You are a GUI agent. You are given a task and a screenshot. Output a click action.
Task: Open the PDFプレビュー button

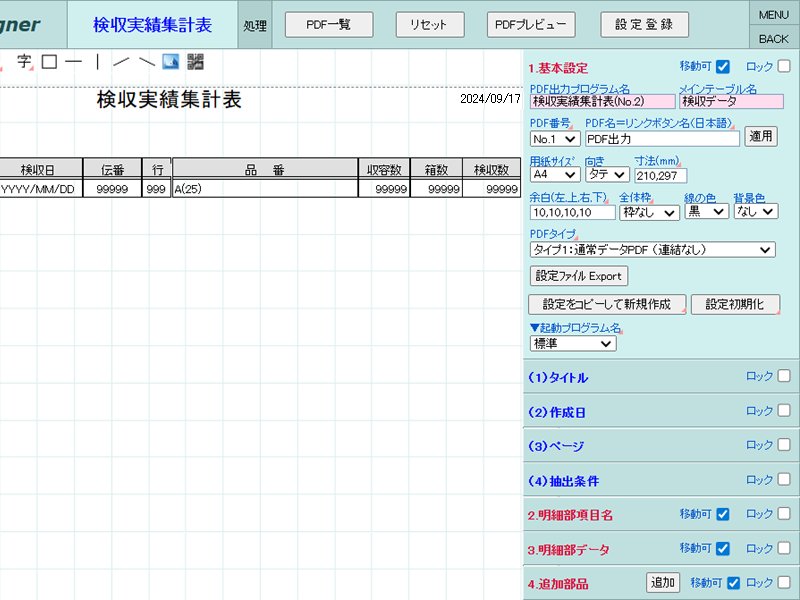pyautogui.click(x=531, y=24)
